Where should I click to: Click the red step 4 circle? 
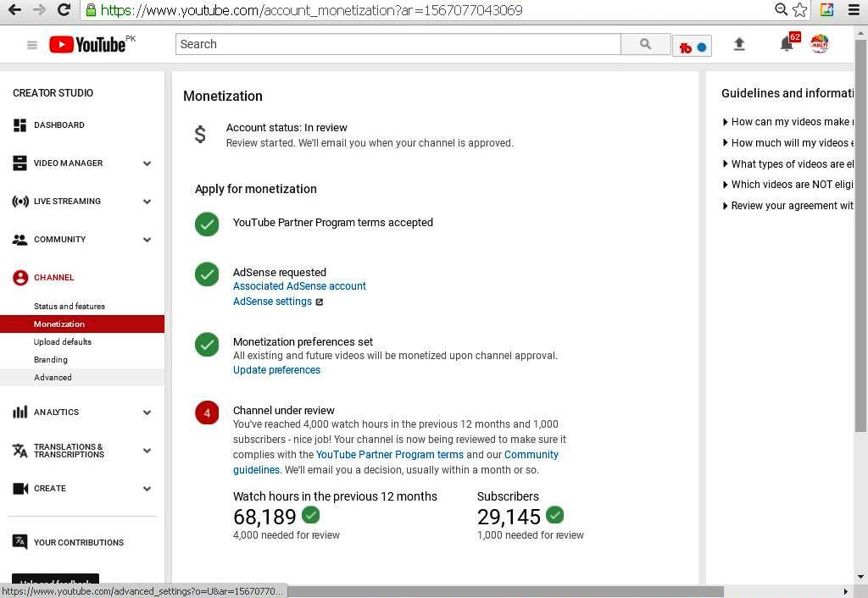pyautogui.click(x=207, y=413)
